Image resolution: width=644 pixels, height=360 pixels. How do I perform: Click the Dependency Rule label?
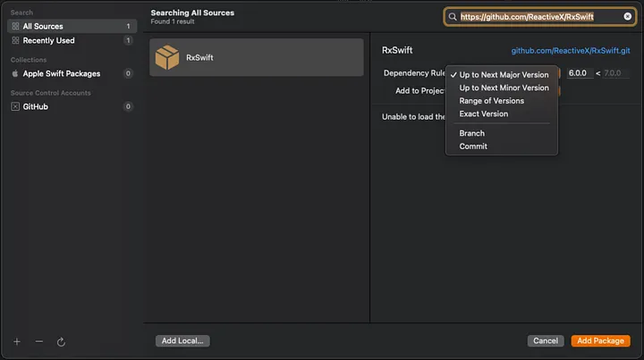[414, 73]
